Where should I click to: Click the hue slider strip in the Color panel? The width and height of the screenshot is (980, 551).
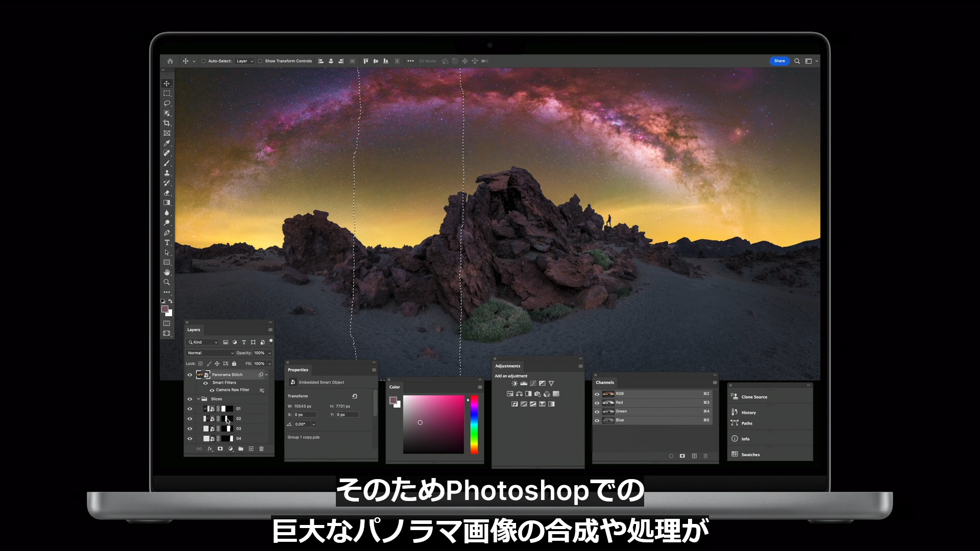pos(474,424)
